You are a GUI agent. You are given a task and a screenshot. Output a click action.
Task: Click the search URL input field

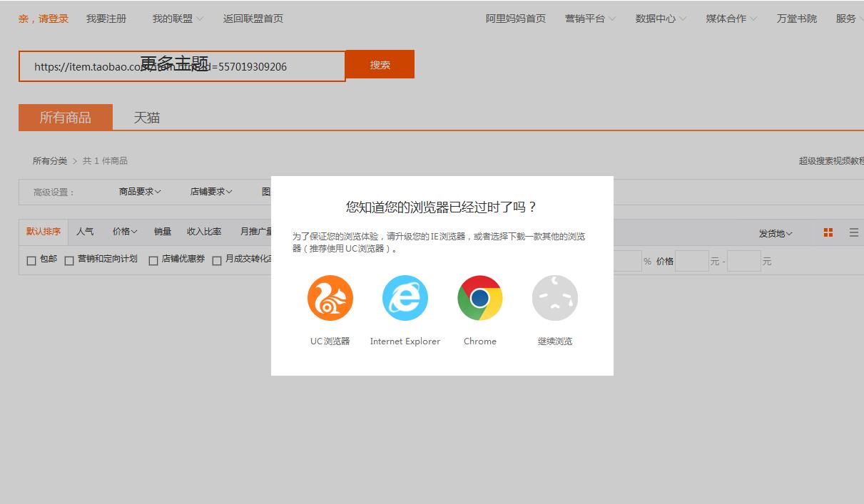click(182, 66)
